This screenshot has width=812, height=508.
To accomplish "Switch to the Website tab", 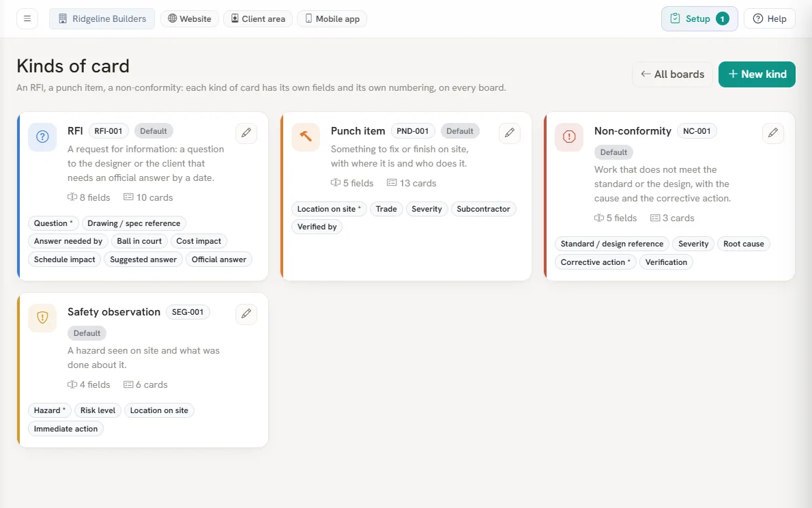I will click(x=190, y=18).
